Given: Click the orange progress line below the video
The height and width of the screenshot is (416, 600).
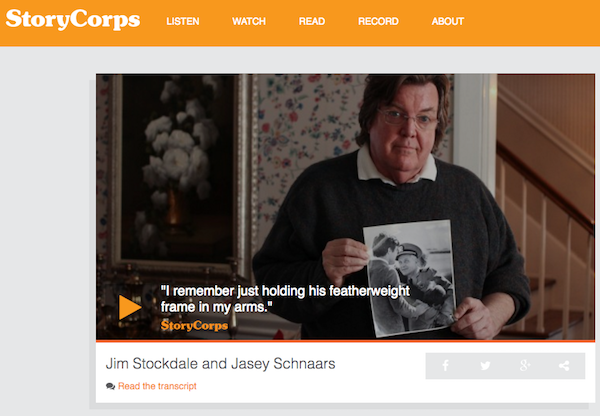Looking at the screenshot, I should pyautogui.click(x=346, y=340).
